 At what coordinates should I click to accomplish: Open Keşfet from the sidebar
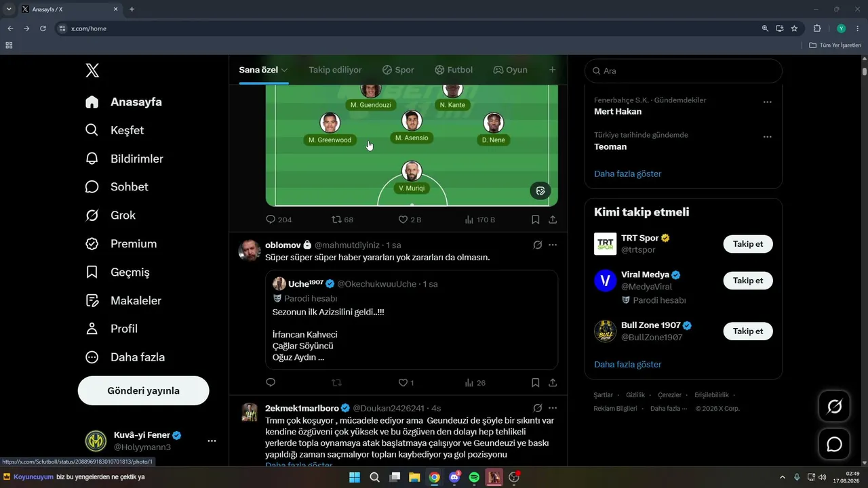pyautogui.click(x=115, y=130)
